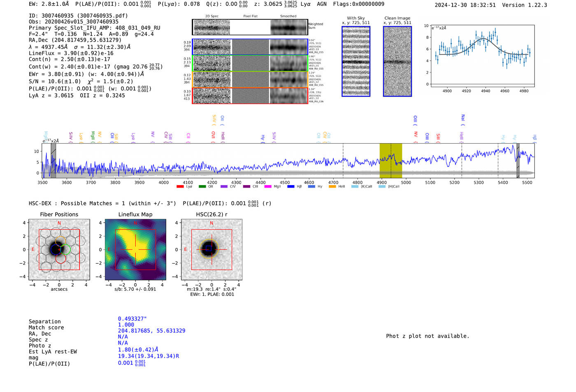
Task: Click the Fiber Positions image
Action: point(59,250)
